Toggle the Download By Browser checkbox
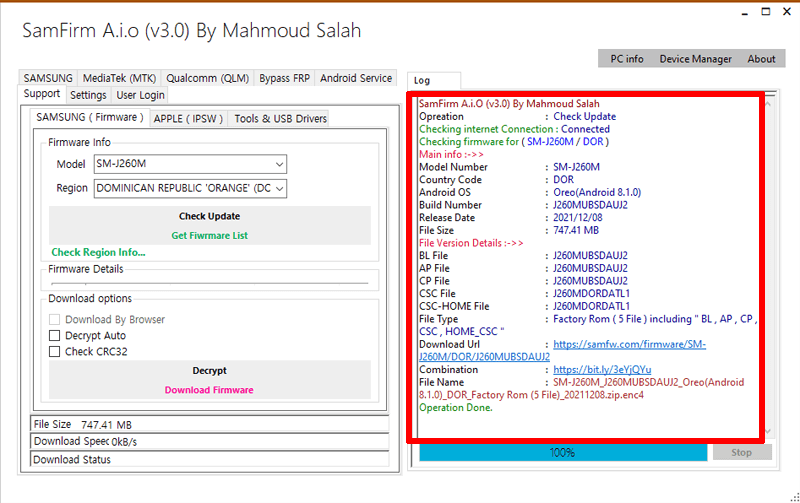This screenshot has width=800, height=503. (x=55, y=320)
